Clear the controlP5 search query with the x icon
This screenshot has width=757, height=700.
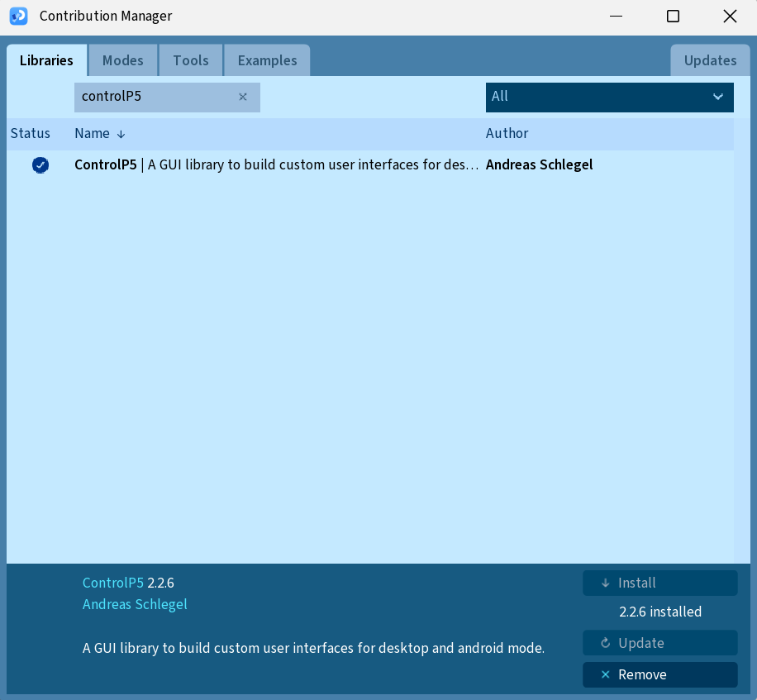click(243, 97)
